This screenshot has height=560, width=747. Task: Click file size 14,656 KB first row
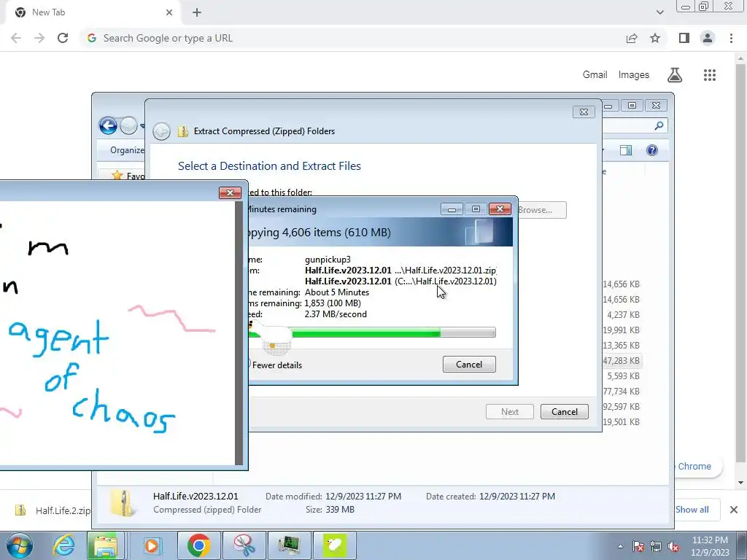click(622, 284)
